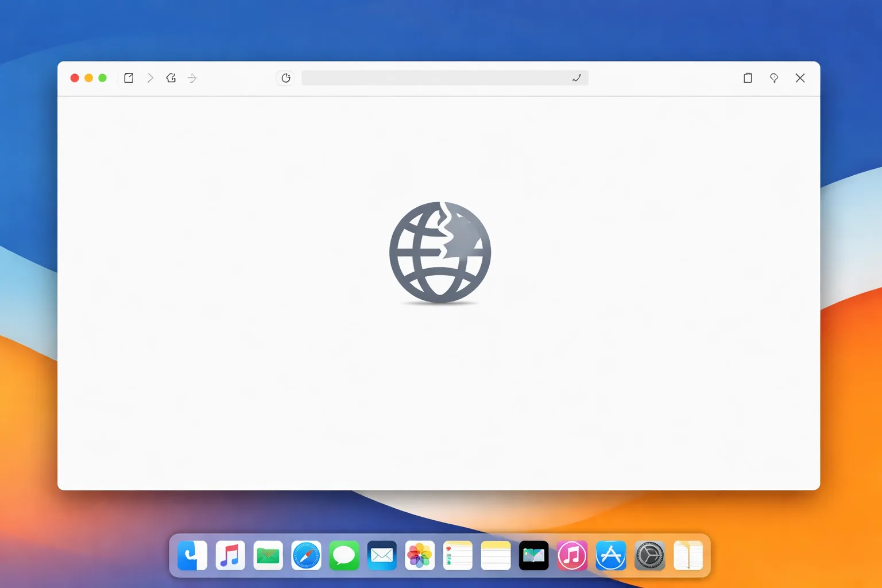This screenshot has height=588, width=882.
Task: Click the circular reload button beside the address bar
Action: click(285, 78)
